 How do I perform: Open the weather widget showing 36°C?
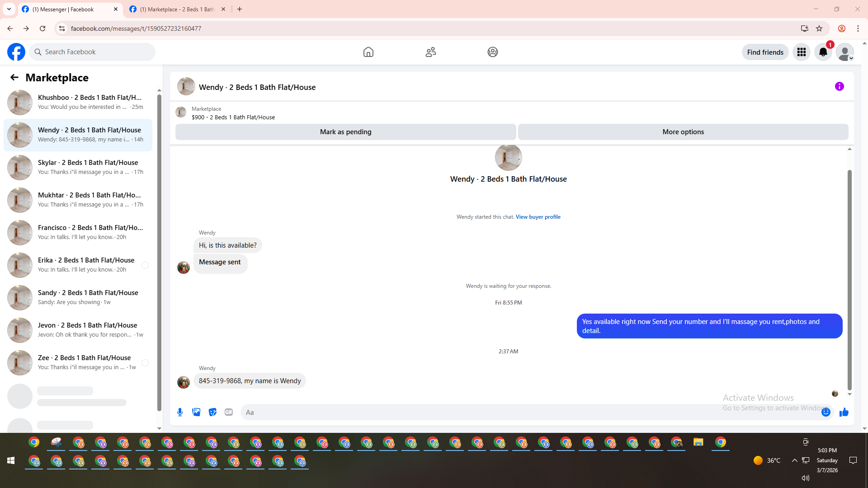coord(767,460)
